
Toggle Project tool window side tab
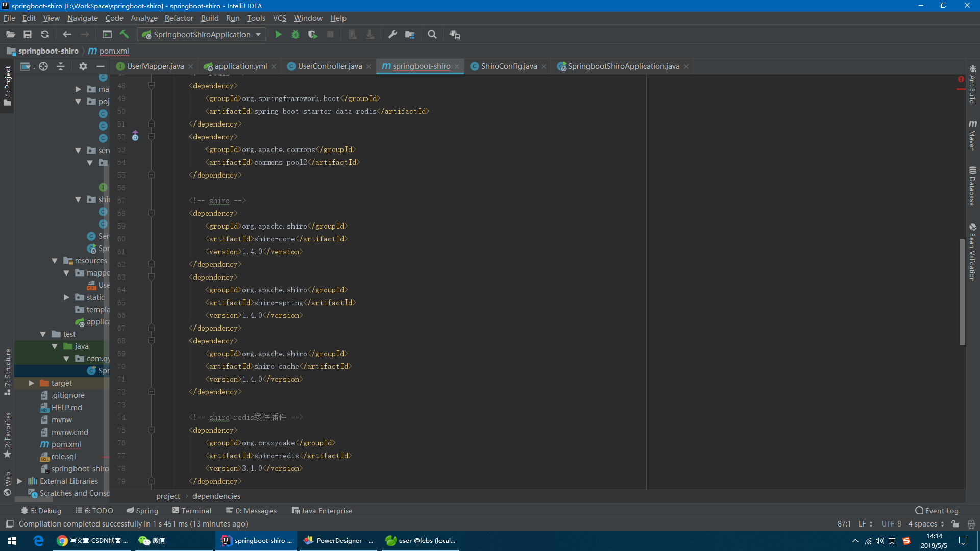coord(7,86)
